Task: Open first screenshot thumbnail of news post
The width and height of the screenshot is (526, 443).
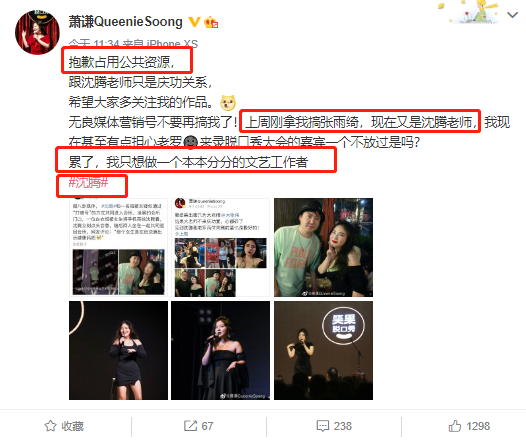Action: coord(118,247)
